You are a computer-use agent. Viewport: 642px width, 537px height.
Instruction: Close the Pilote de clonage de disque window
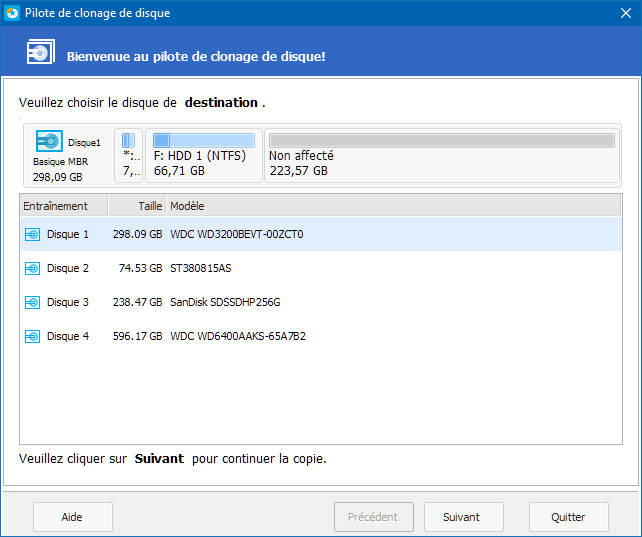pos(626,13)
